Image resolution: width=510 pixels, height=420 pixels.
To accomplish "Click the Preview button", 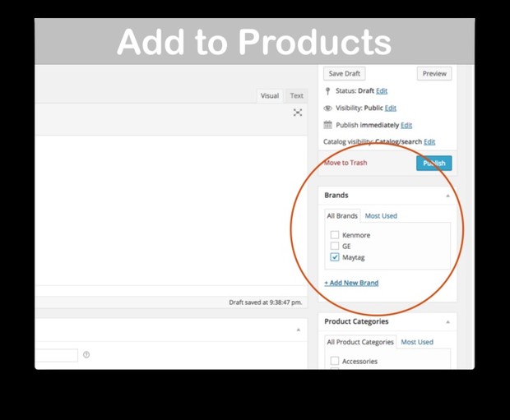I will pyautogui.click(x=434, y=73).
